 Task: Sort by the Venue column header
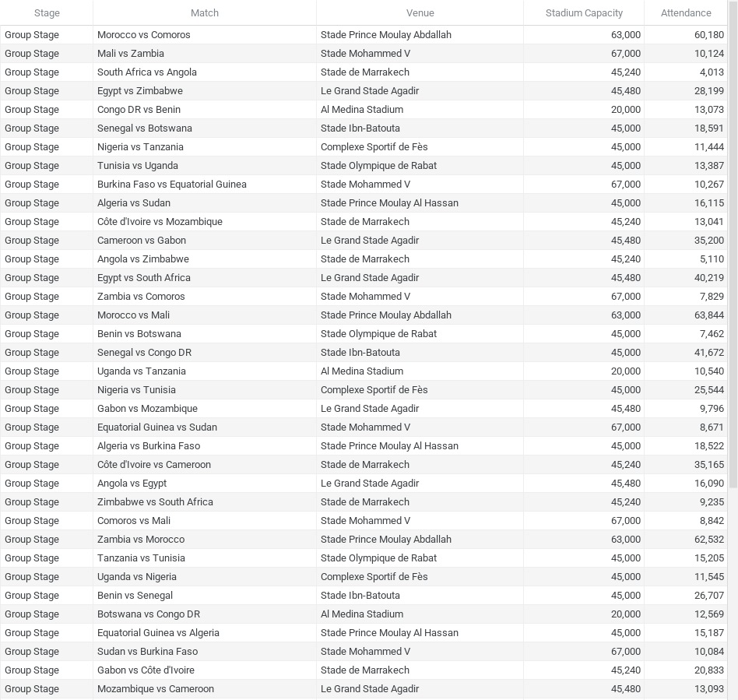pyautogui.click(x=420, y=12)
